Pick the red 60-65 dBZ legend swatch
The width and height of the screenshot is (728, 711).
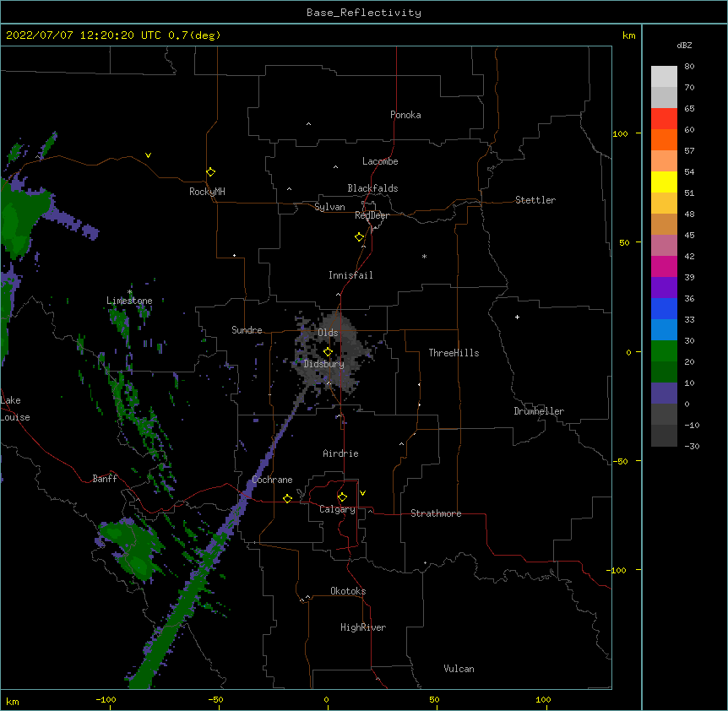point(664,118)
